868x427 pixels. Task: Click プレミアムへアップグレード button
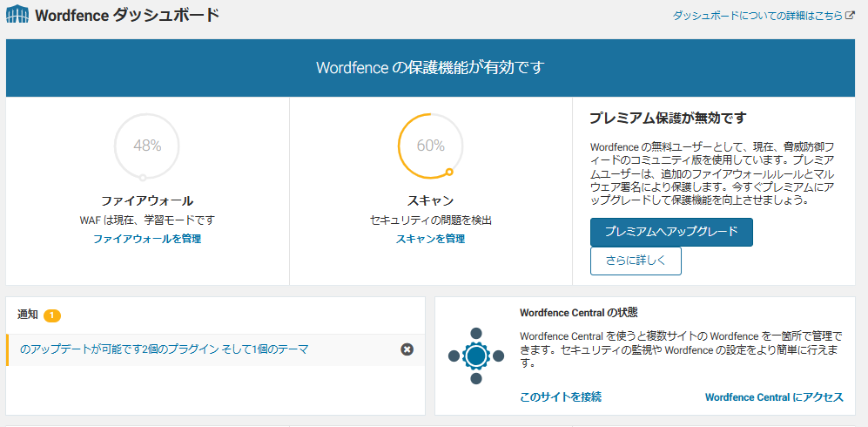[x=671, y=232]
